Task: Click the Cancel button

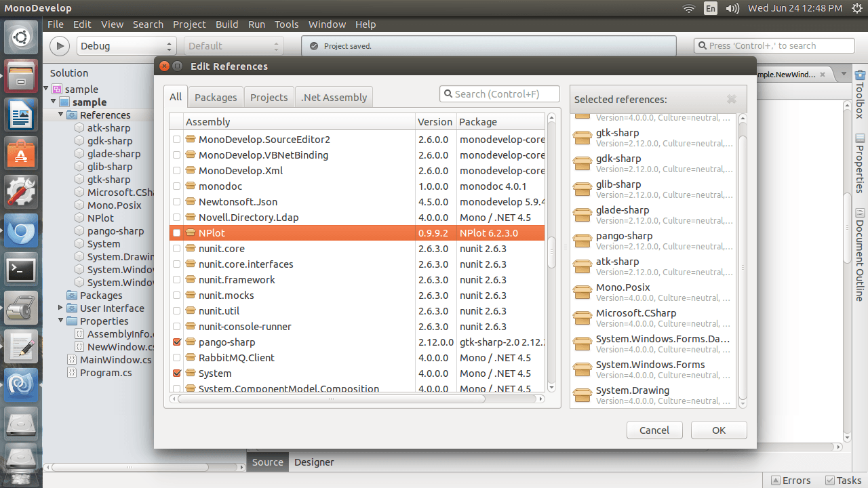Action: pos(654,430)
